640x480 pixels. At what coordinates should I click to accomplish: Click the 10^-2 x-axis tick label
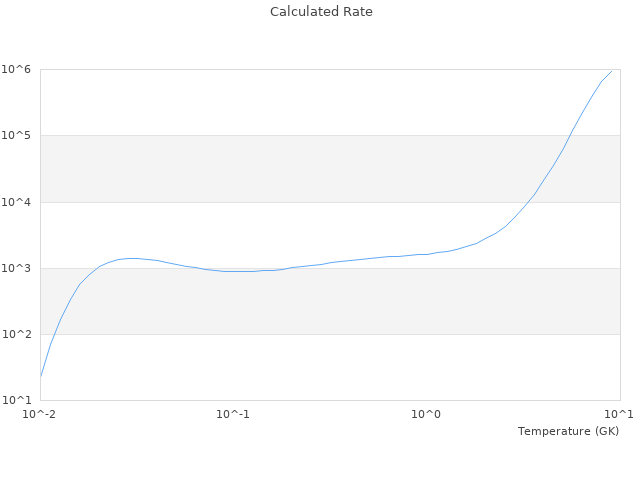pos(40,414)
